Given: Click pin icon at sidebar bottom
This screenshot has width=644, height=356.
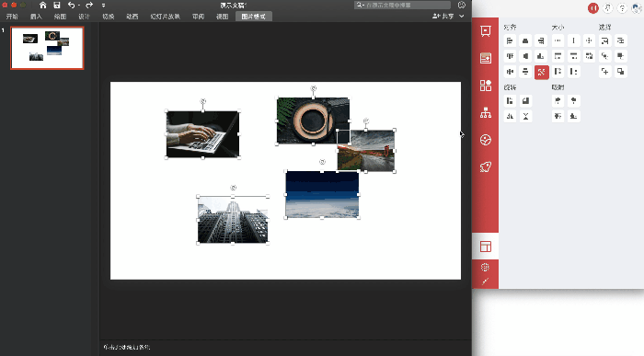Looking at the screenshot, I should (x=485, y=281).
